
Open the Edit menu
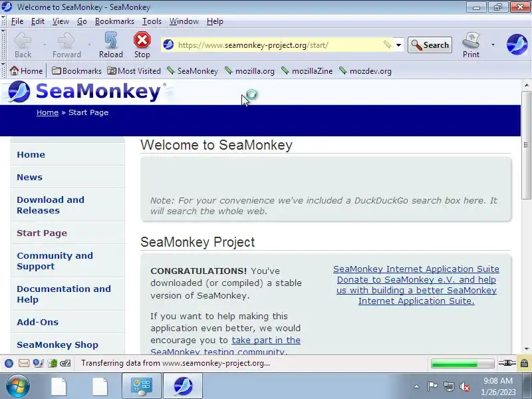(x=38, y=21)
